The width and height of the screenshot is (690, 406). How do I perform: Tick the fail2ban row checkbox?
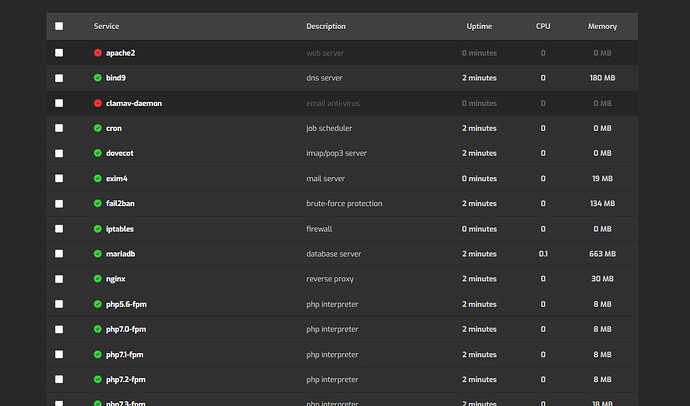pos(59,204)
